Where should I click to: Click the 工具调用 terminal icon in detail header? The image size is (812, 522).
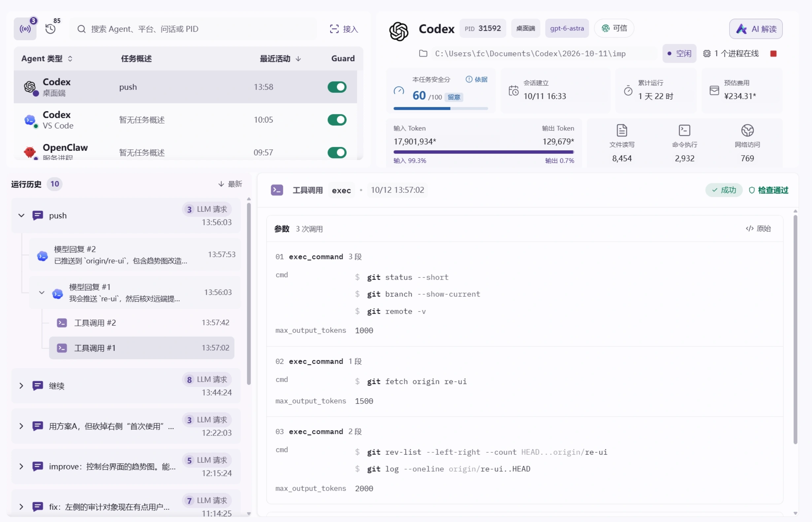[x=277, y=190]
